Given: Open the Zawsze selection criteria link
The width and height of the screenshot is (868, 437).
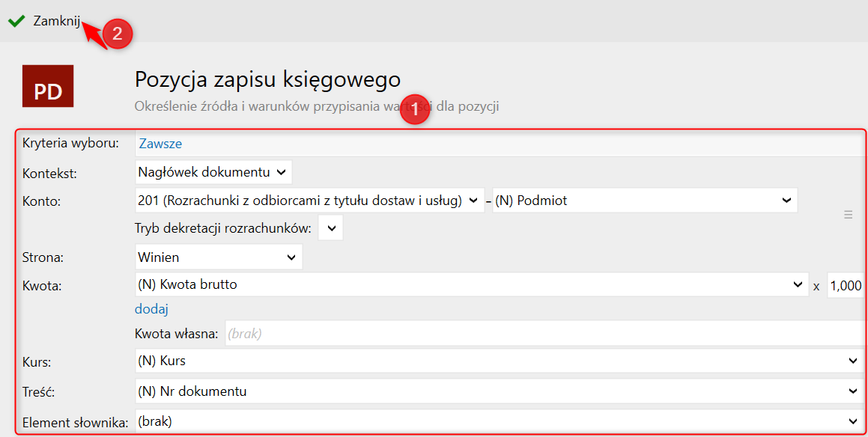Looking at the screenshot, I should (x=160, y=144).
